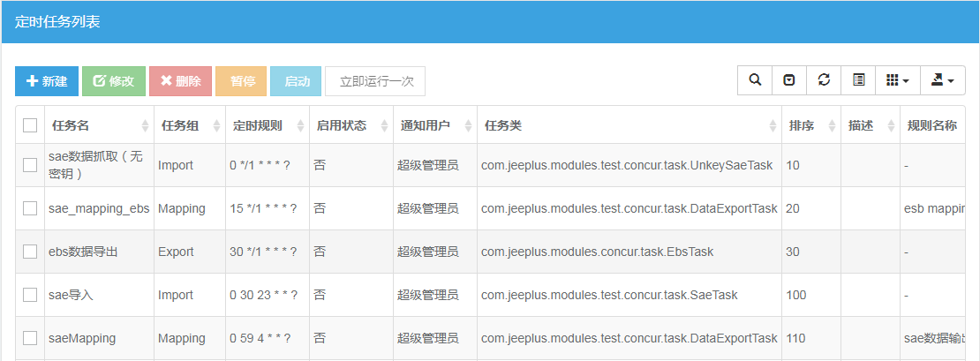The image size is (980, 361).
Task: Click the search magnifier icon in the toolbar
Action: tap(755, 80)
